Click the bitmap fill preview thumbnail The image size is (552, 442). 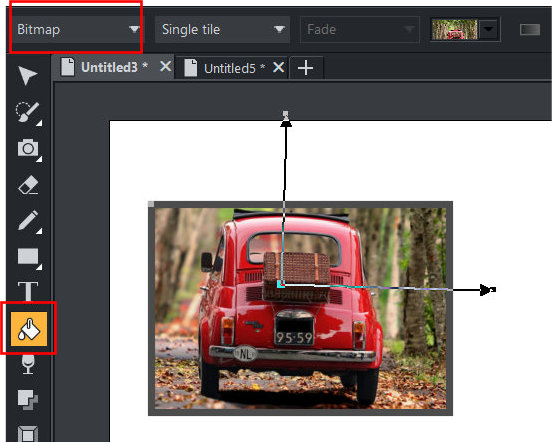[x=454, y=29]
